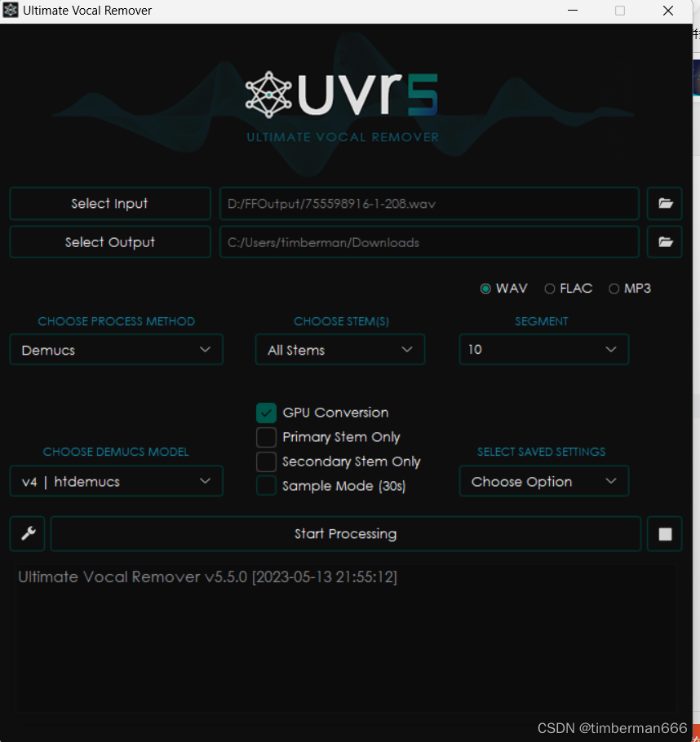
Task: Click the Choose Stem(s) label
Action: pos(341,321)
